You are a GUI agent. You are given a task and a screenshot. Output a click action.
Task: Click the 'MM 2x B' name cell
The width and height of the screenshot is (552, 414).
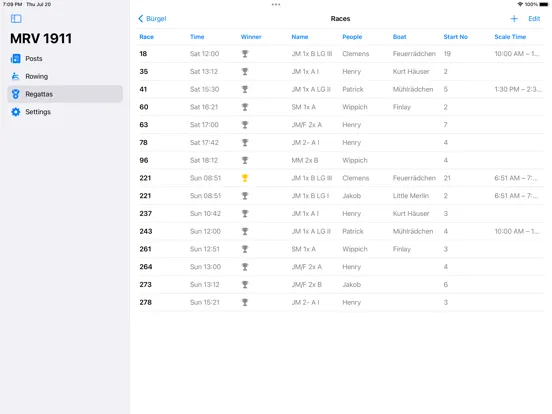(x=305, y=160)
